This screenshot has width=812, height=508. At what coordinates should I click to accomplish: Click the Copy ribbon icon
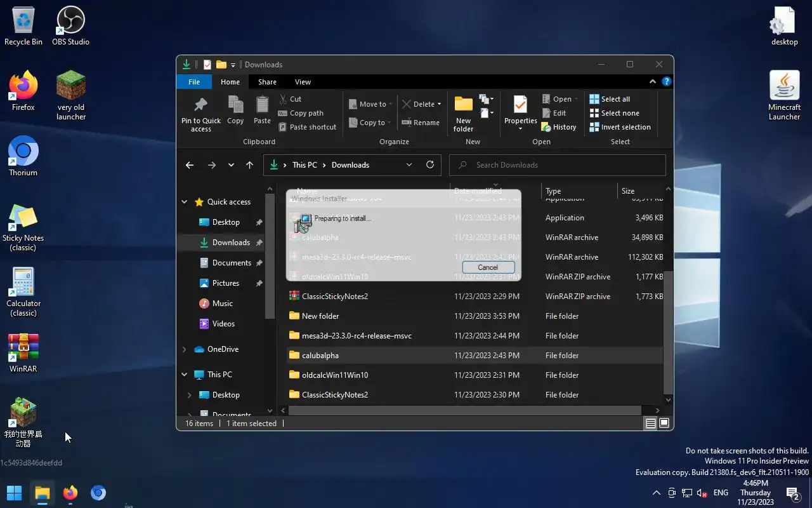(235, 110)
